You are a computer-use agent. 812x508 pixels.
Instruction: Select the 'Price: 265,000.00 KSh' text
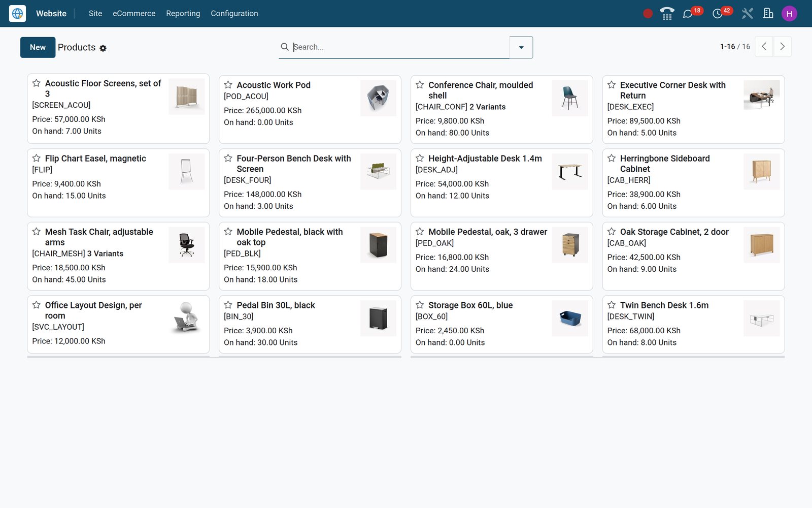(x=263, y=110)
